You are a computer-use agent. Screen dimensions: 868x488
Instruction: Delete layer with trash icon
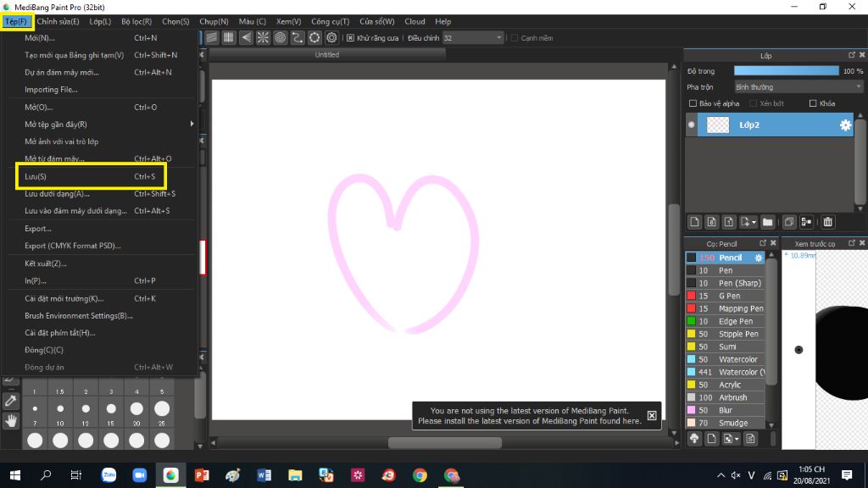[827, 222]
